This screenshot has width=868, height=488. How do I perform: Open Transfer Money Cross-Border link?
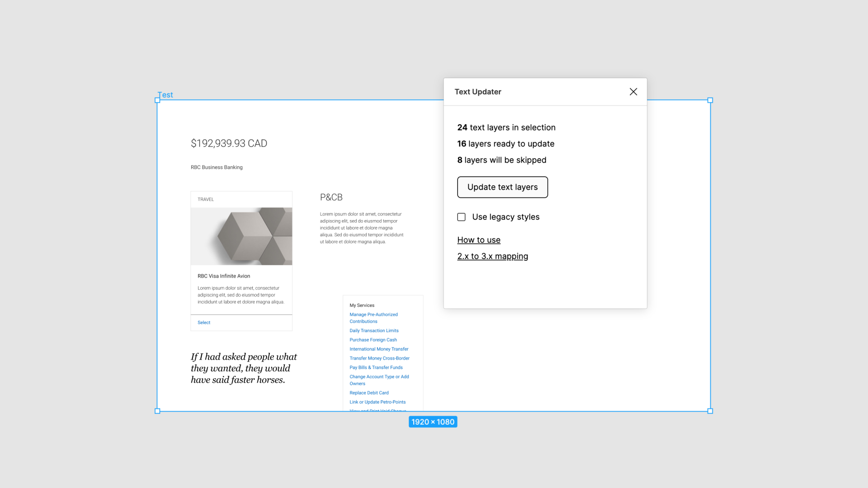(379, 358)
